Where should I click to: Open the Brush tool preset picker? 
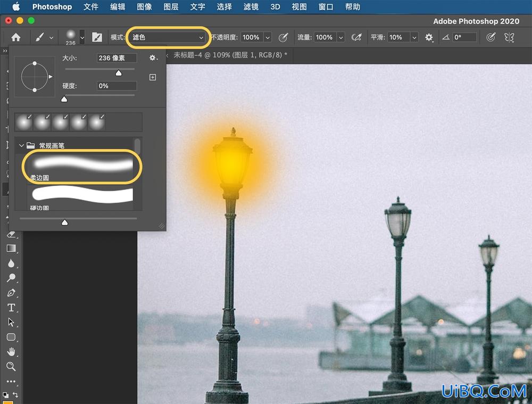pos(44,37)
